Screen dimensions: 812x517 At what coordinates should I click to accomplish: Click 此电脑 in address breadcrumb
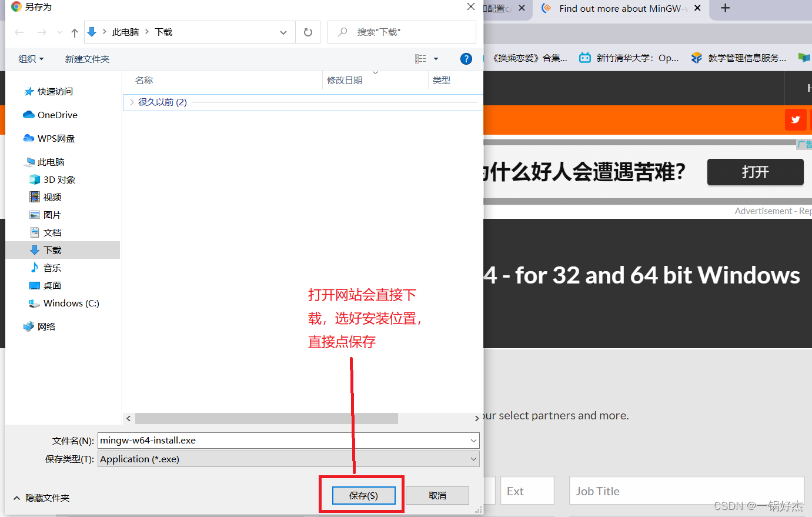[x=125, y=32]
